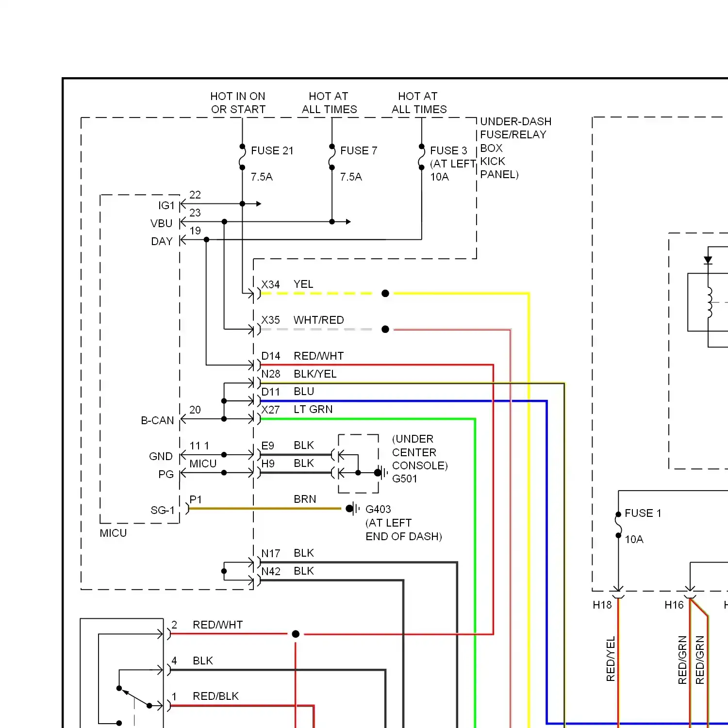The width and height of the screenshot is (728, 728).
Task: Click the IG1 terminal label
Action: [166, 205]
